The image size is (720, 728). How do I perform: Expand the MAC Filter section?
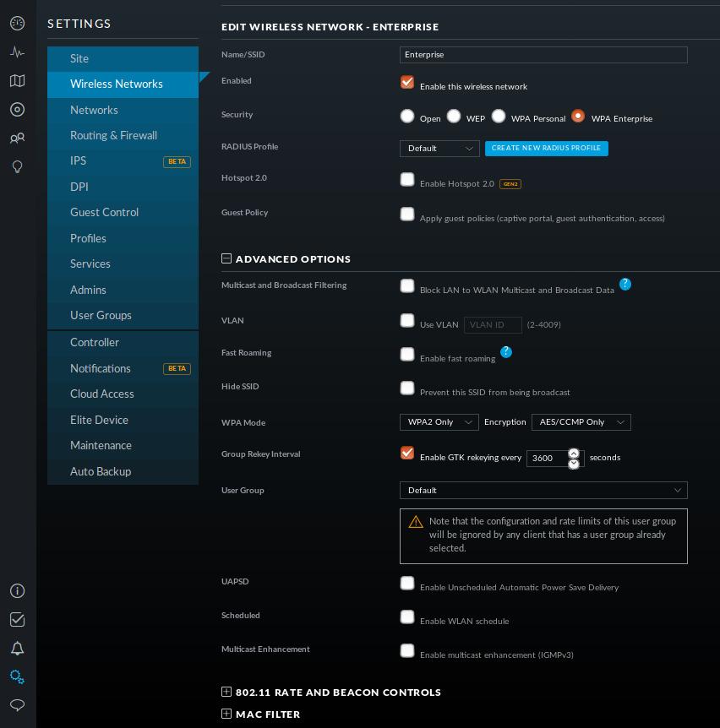point(226,714)
